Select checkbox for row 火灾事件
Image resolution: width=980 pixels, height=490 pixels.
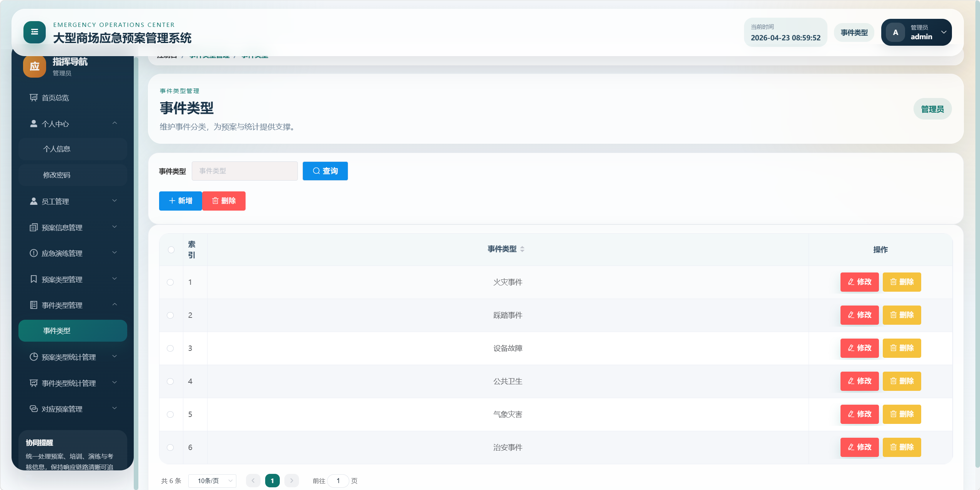(x=170, y=282)
